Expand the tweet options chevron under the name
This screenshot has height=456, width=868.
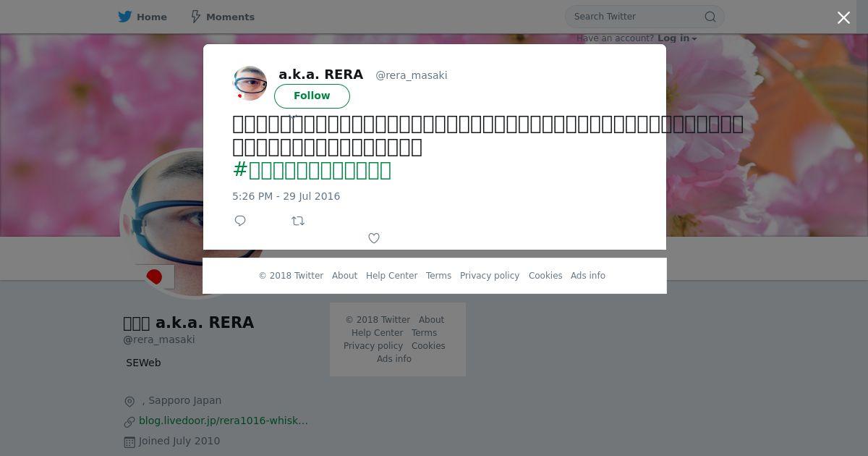coord(293,116)
